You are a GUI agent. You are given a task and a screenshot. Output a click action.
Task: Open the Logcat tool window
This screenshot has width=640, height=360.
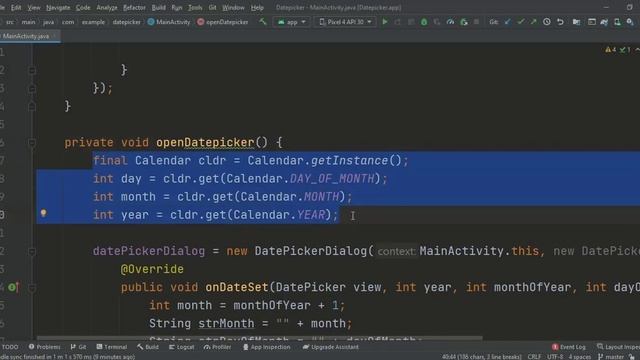(x=182, y=347)
